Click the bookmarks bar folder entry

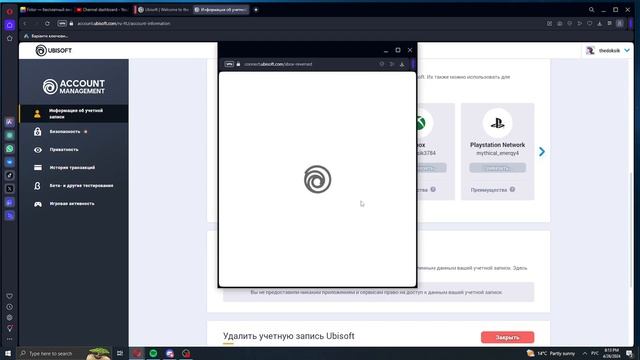[x=46, y=36]
